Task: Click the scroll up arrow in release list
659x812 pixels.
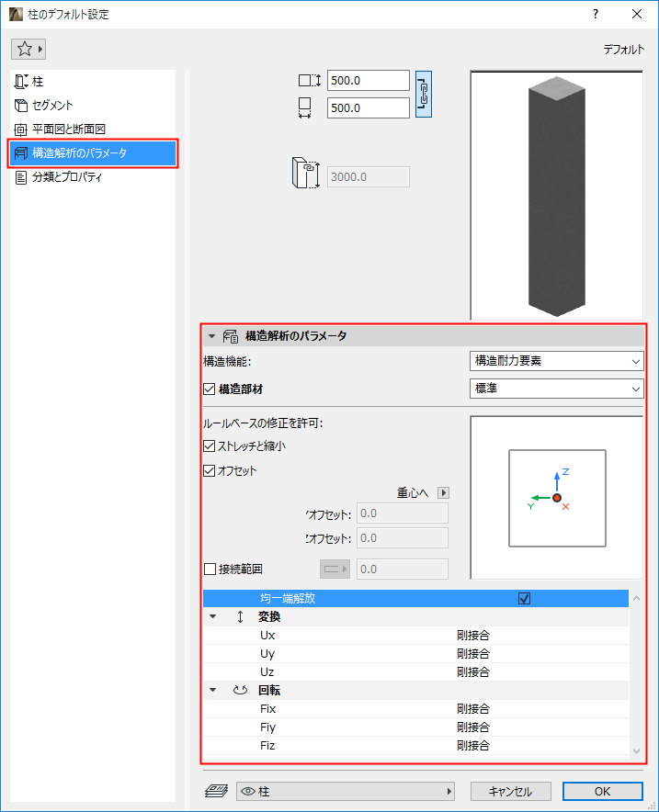Action: [x=637, y=598]
